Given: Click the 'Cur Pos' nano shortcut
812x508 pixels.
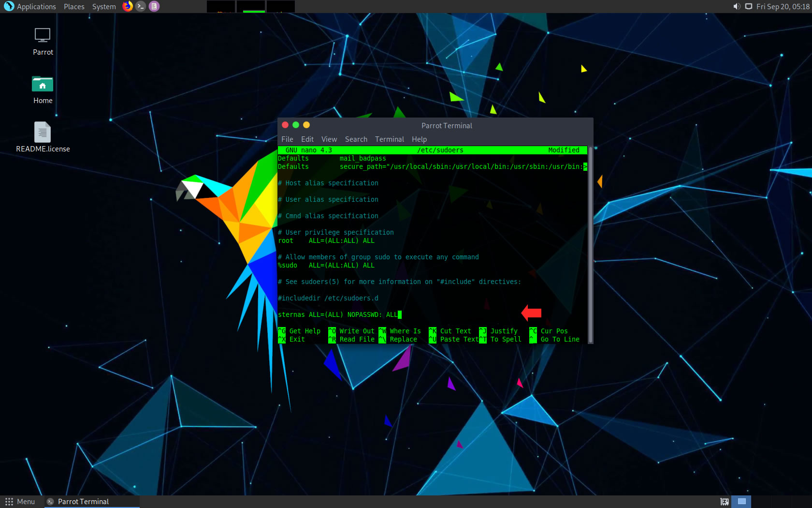Looking at the screenshot, I should 554,331.
